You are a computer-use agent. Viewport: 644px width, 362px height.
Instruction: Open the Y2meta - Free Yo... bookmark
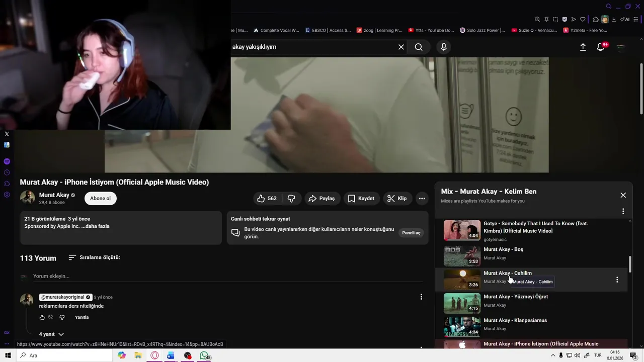pos(585,30)
